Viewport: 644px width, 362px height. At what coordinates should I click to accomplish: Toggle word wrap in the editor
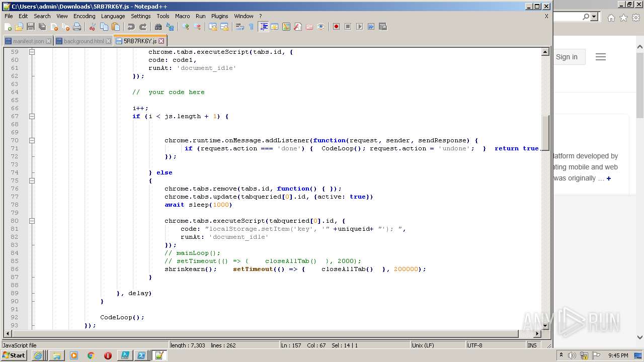click(240, 27)
